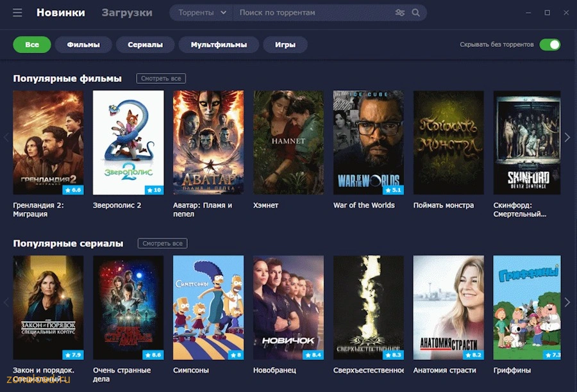Image resolution: width=577 pixels, height=392 pixels.
Task: Click the War of the Worlds title text
Action: coord(364,205)
